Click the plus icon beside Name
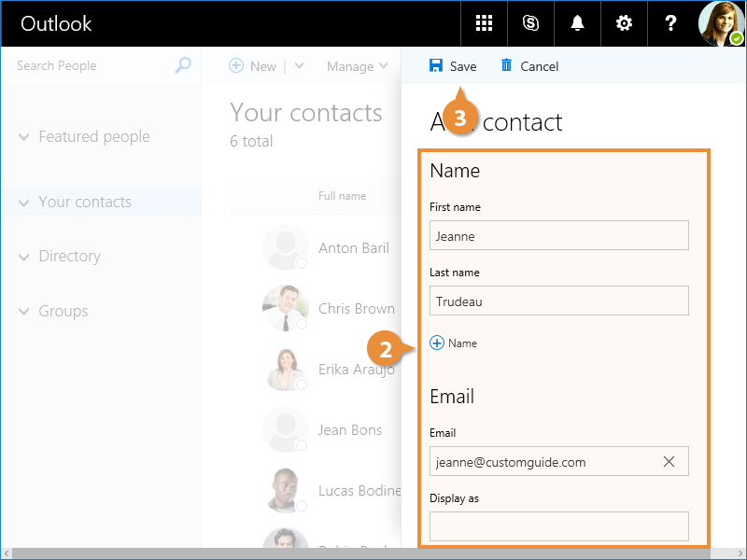Image resolution: width=747 pixels, height=560 pixels. 437,343
